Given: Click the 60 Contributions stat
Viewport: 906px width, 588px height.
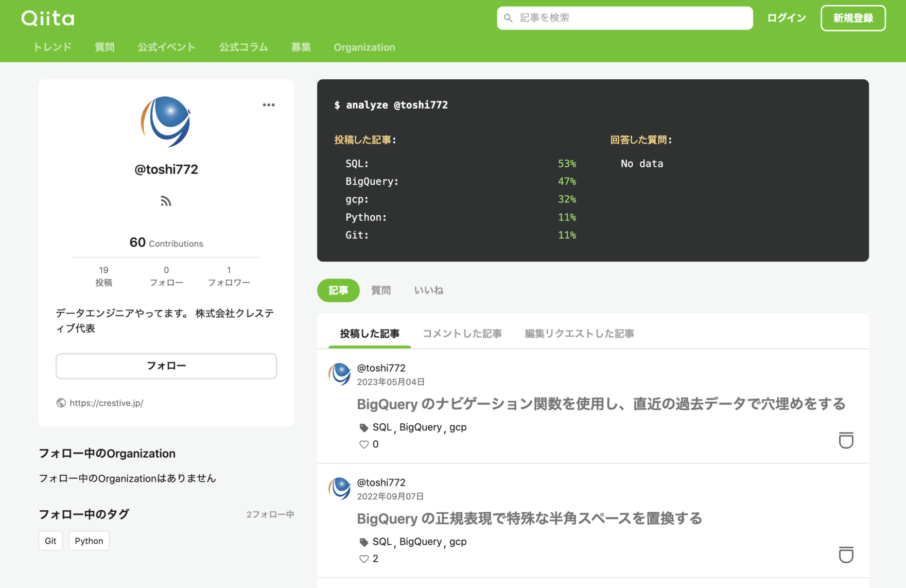Looking at the screenshot, I should tap(166, 243).
